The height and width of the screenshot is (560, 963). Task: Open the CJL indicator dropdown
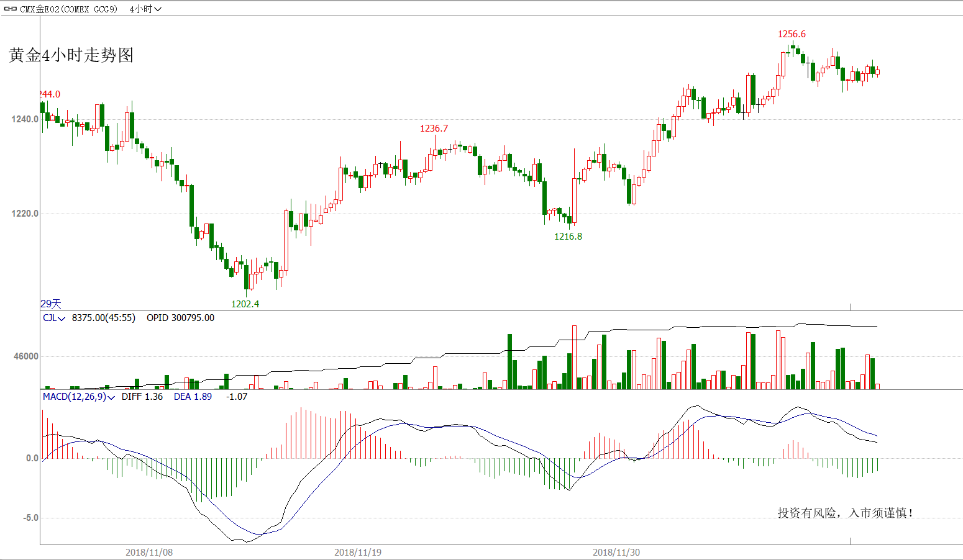pos(54,318)
